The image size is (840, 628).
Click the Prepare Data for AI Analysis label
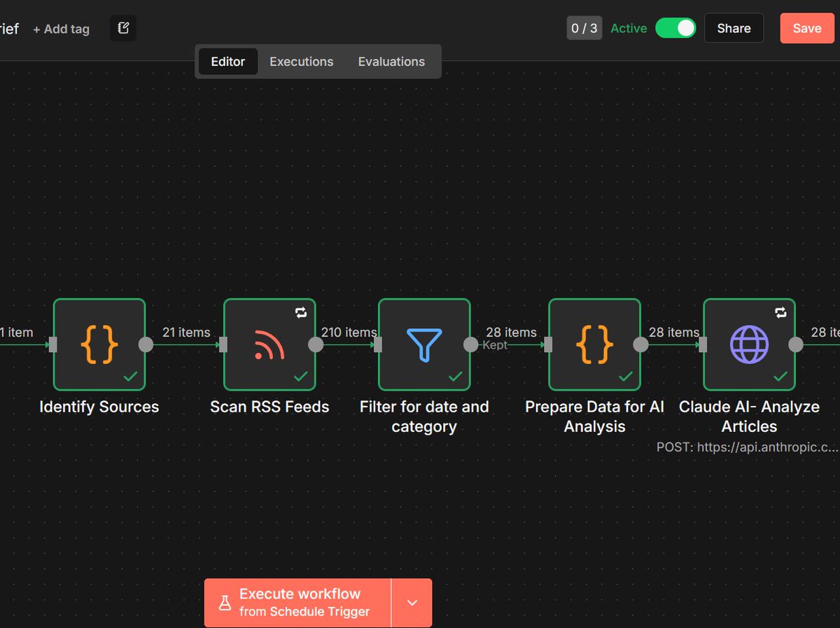tap(594, 417)
